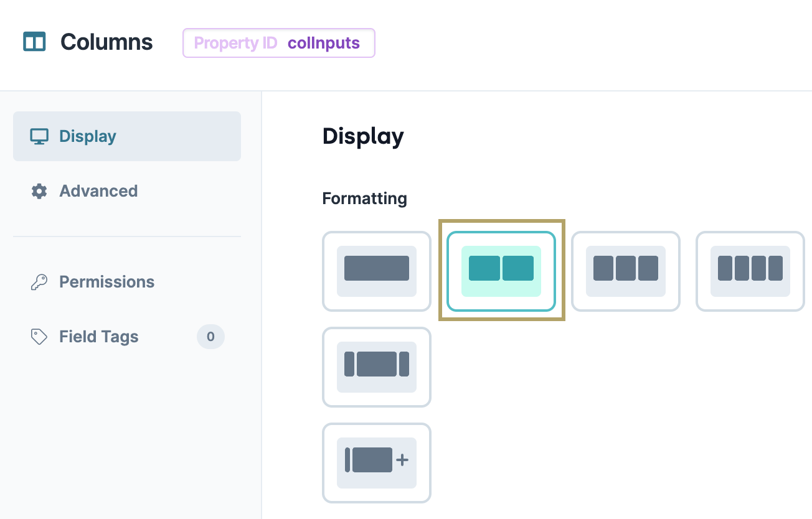The height and width of the screenshot is (519, 812).
Task: Open the Permissions section
Action: point(127,282)
